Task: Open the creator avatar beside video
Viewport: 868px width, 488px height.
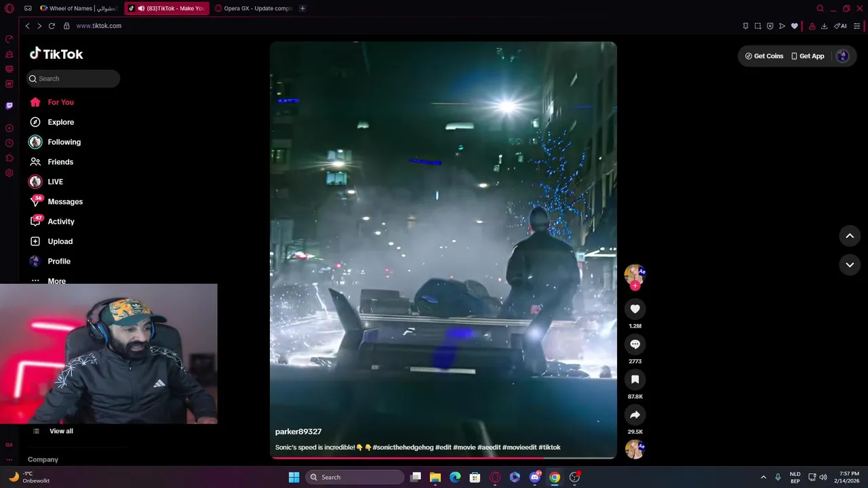Action: (635, 274)
